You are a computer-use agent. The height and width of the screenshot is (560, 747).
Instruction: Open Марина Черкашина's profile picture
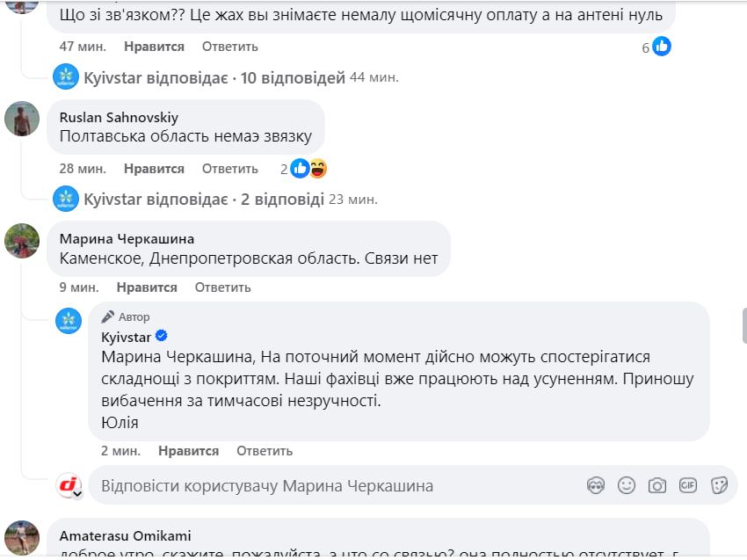point(22,240)
